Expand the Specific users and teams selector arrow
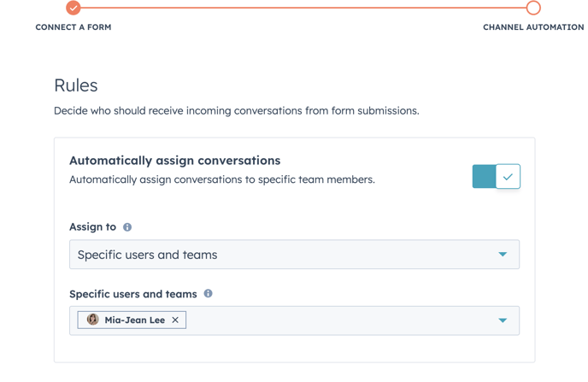Viewport: 588px width, 382px height. coord(503,320)
